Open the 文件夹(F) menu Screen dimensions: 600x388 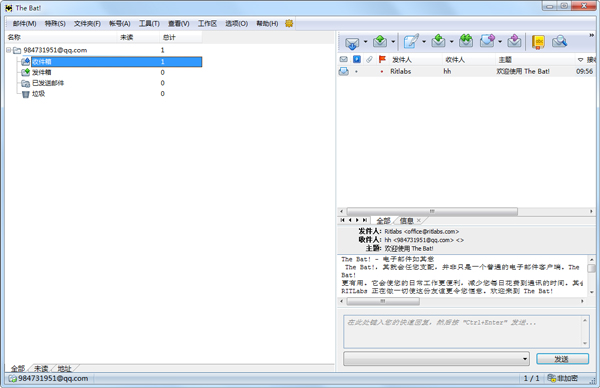87,24
